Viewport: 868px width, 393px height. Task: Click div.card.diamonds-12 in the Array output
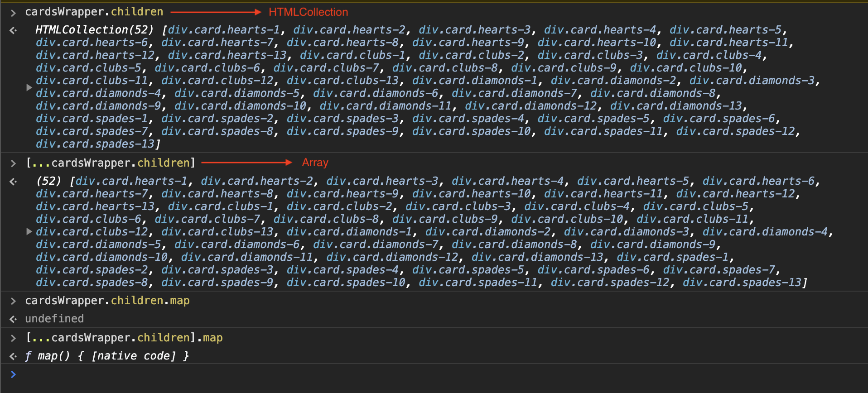(392, 257)
